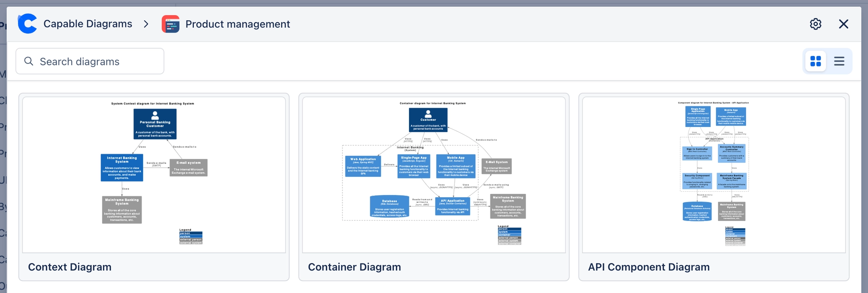Click the API Component Diagram card title
This screenshot has height=293, width=868.
pyautogui.click(x=648, y=267)
